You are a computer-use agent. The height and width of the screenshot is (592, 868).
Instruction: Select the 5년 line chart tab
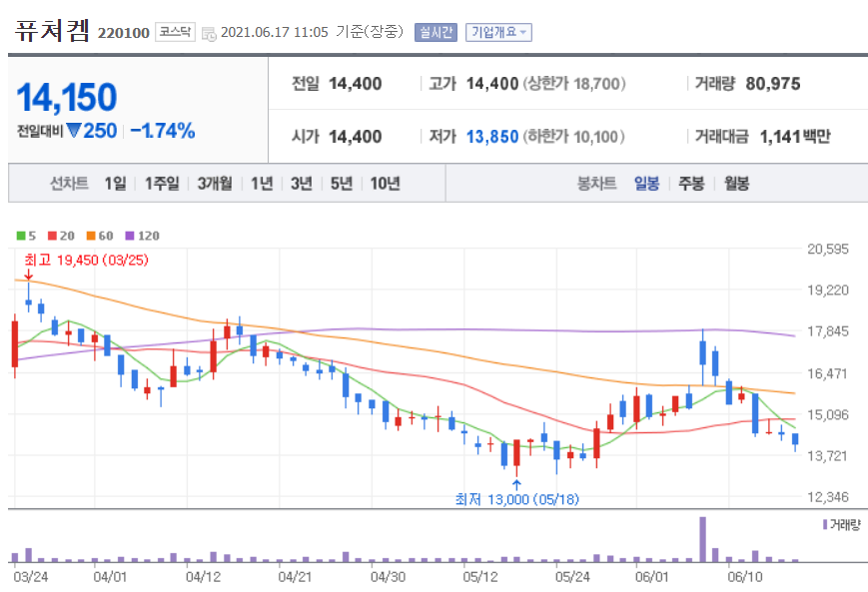(x=342, y=183)
